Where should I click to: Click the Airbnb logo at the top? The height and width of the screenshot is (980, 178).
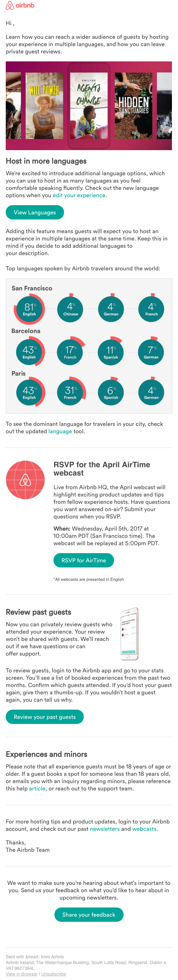20,5
